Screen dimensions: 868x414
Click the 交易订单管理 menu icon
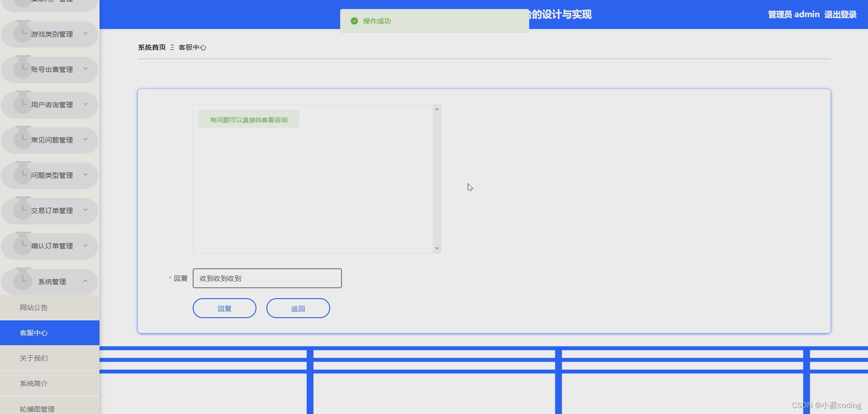23,209
